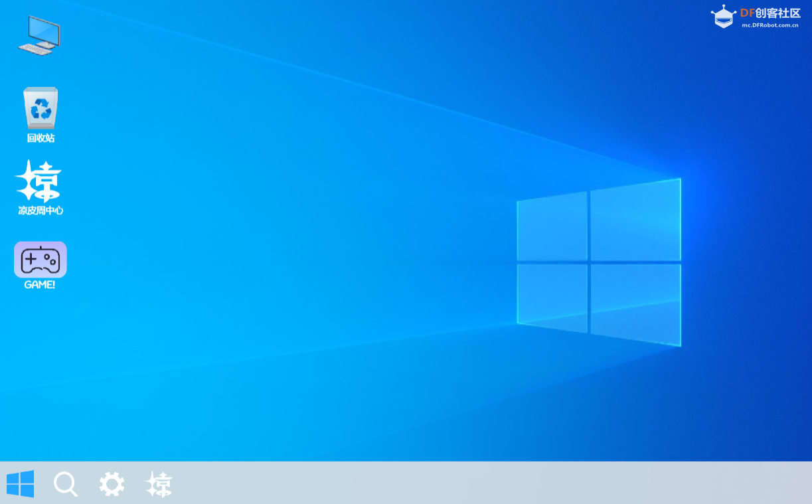The image size is (812, 504).
Task: Open the search magnifier in taskbar
Action: 66,484
